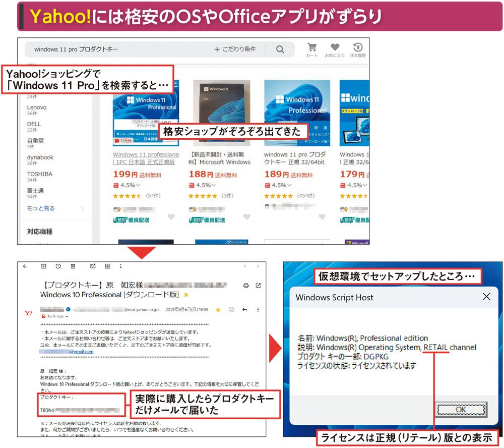This screenshot has width=504, height=448.
Task: Open Gmail toolbar more options (three dots)
Action: 121,266
